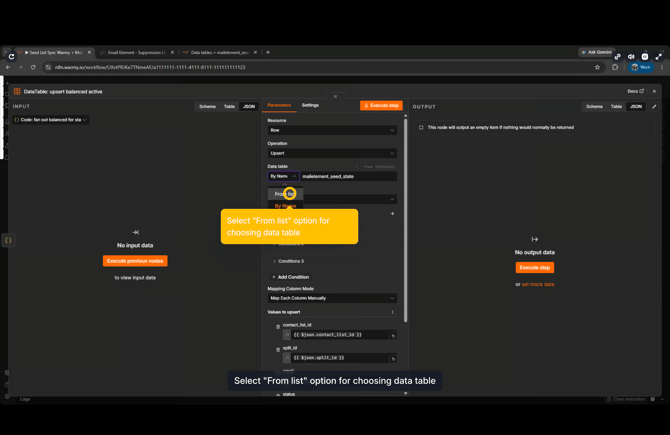Click the parameters panel vertical scrollbar
Image resolution: width=670 pixels, height=435 pixels.
pos(406,220)
